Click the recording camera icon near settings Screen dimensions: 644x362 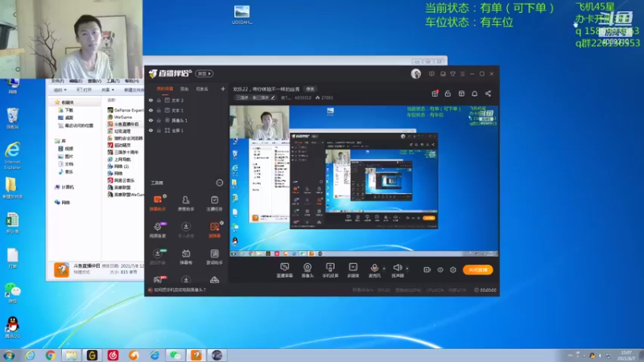[427, 269]
